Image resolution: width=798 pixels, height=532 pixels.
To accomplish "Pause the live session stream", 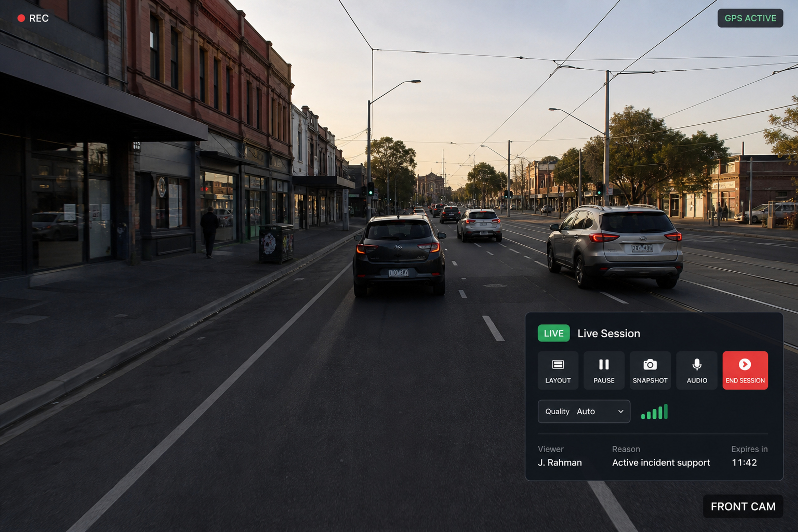I will coord(604,370).
